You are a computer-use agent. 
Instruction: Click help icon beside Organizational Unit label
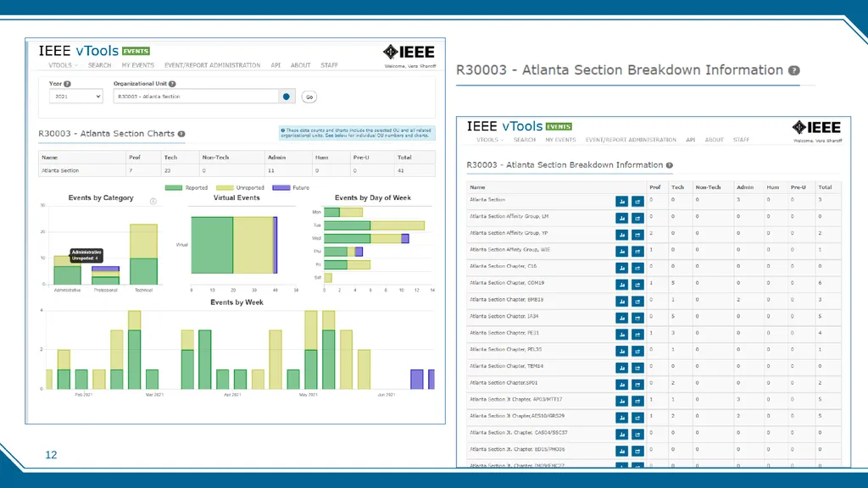pyautogui.click(x=172, y=84)
